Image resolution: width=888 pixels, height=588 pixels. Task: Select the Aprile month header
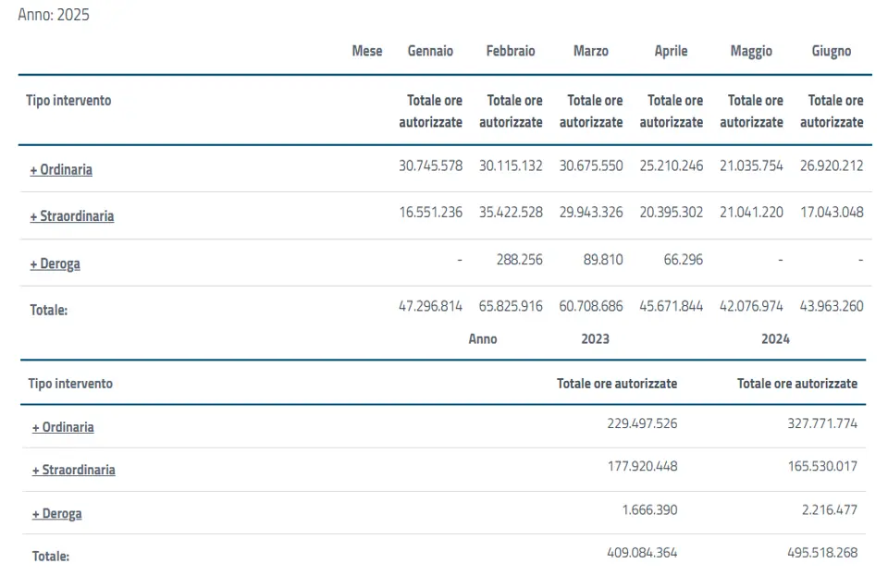(671, 51)
